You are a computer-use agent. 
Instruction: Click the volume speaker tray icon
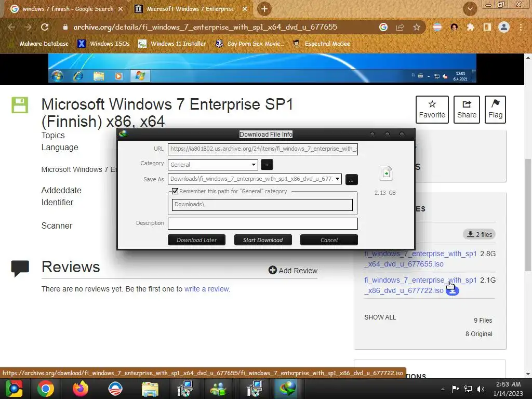(x=481, y=389)
